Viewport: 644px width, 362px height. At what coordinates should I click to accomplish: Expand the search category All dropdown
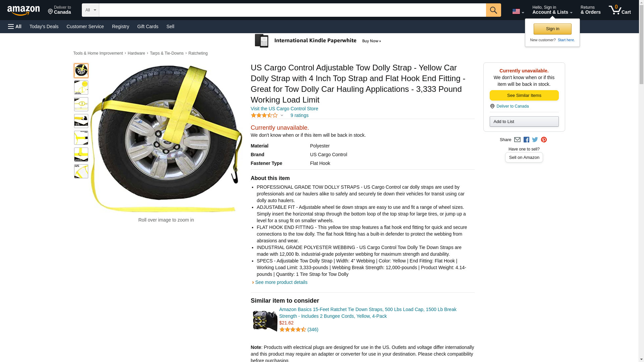tap(90, 10)
